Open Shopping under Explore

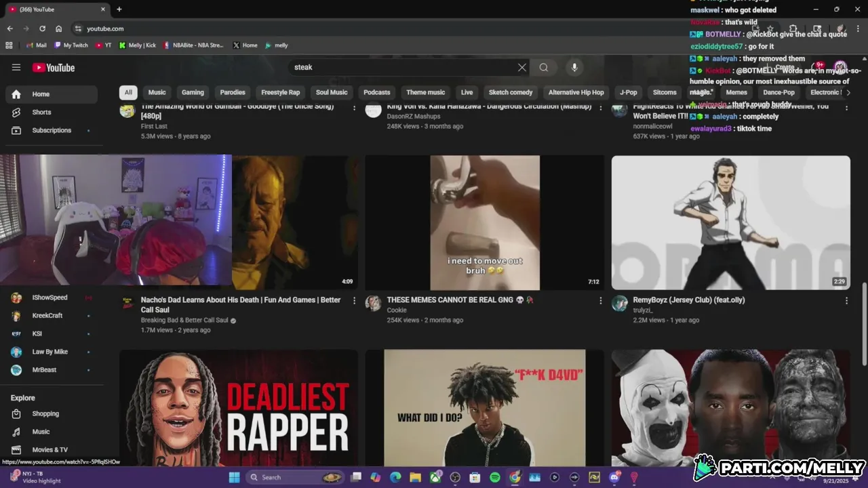coord(52,413)
